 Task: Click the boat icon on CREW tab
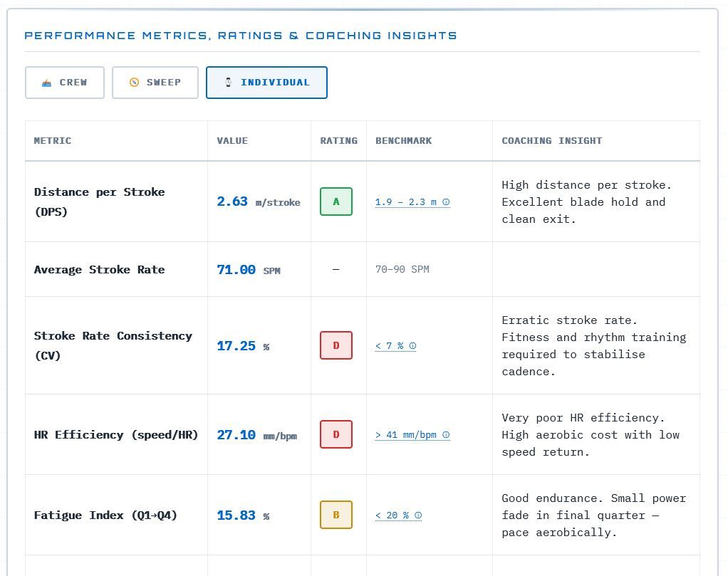coord(46,83)
